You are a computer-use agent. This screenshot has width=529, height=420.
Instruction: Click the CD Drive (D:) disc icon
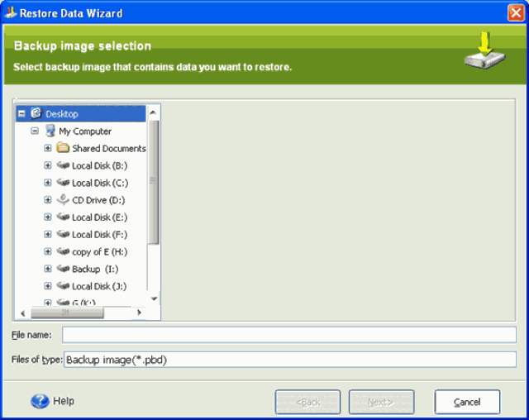pos(63,200)
